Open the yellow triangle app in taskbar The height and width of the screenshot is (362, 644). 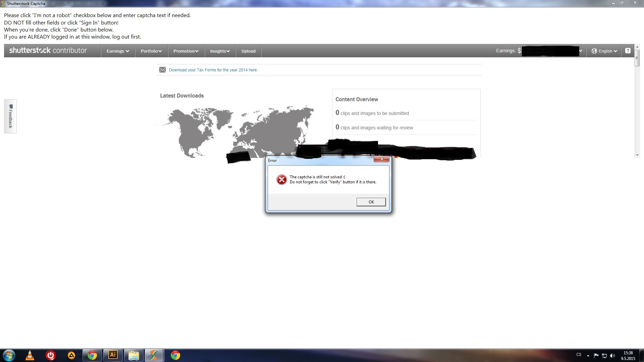(71, 355)
